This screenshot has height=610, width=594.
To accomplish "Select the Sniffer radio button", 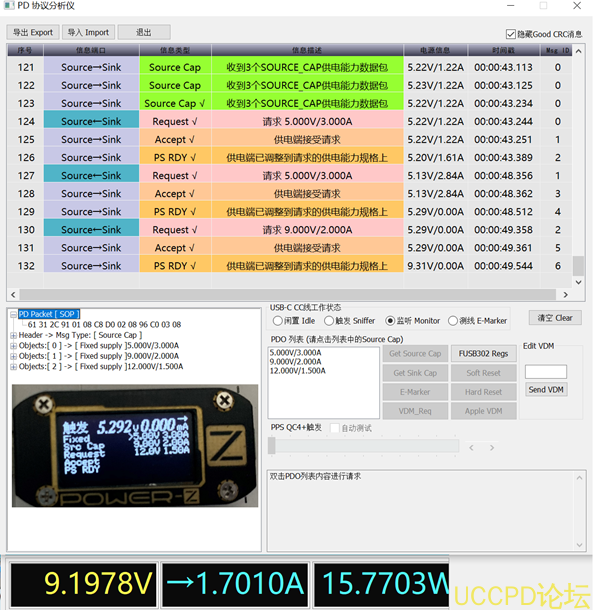I will point(329,321).
